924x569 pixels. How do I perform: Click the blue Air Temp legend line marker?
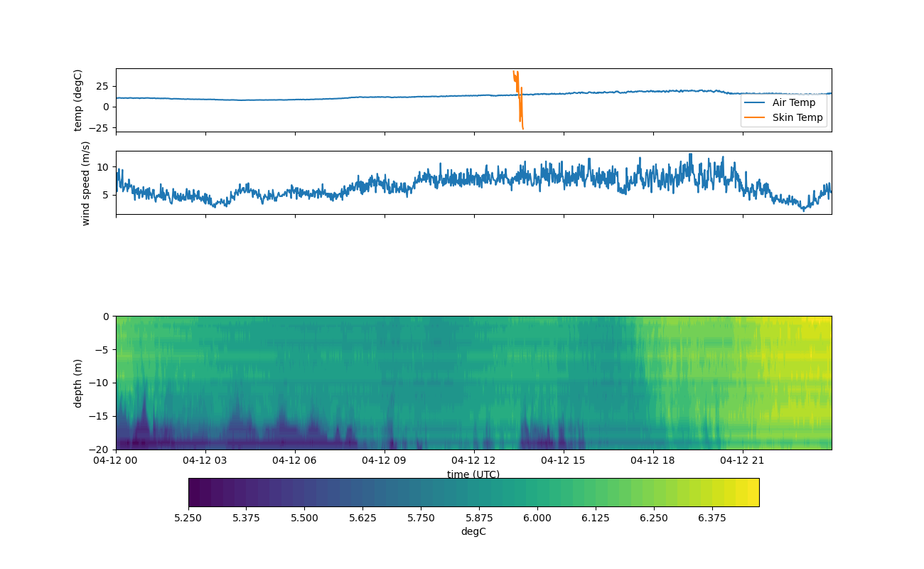click(755, 102)
